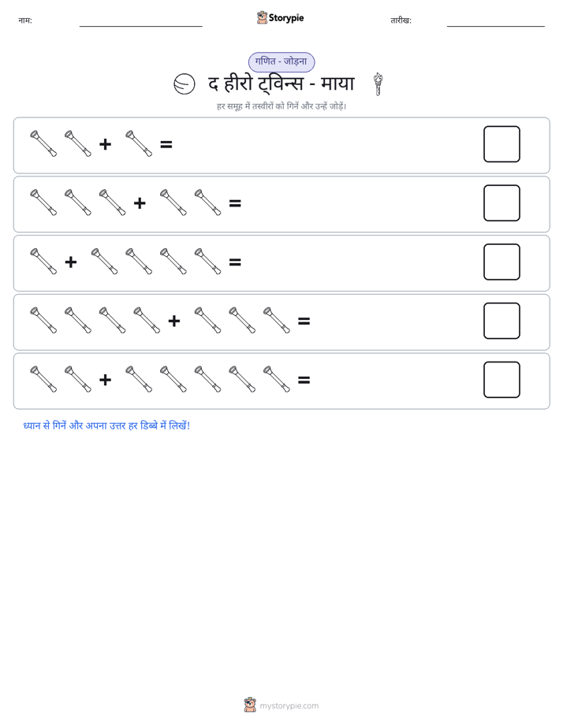The width and height of the screenshot is (563, 728).
Task: Click the date line after तारीख:
Action: point(496,26)
